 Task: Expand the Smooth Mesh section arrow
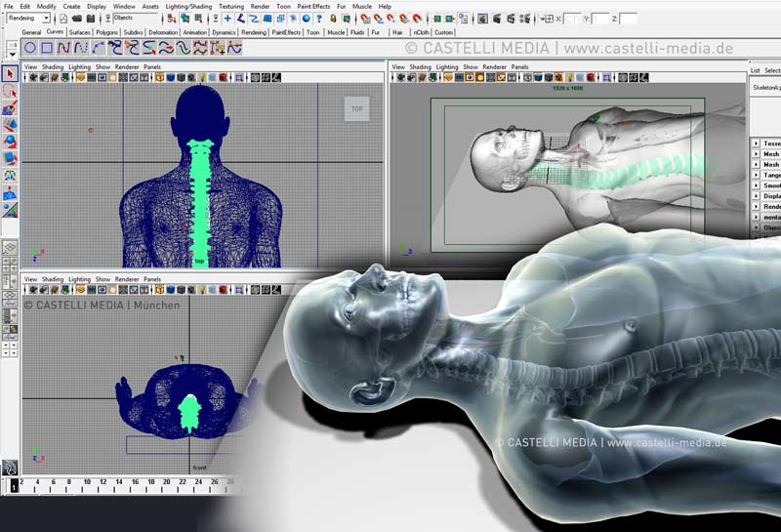756,185
